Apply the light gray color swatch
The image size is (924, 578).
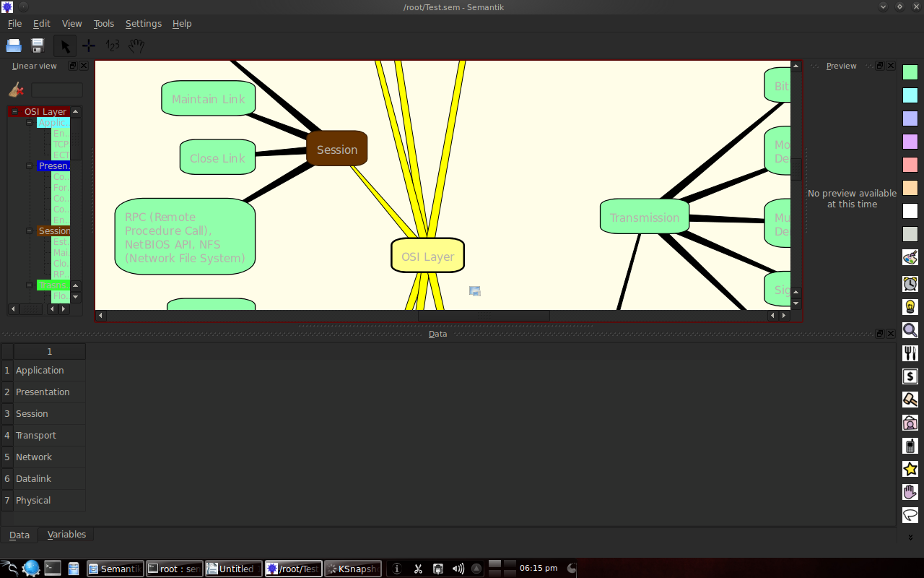910,234
